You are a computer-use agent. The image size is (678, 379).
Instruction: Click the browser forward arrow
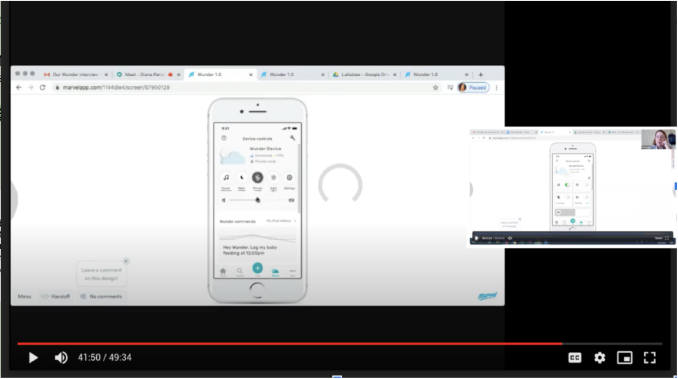(x=30, y=87)
